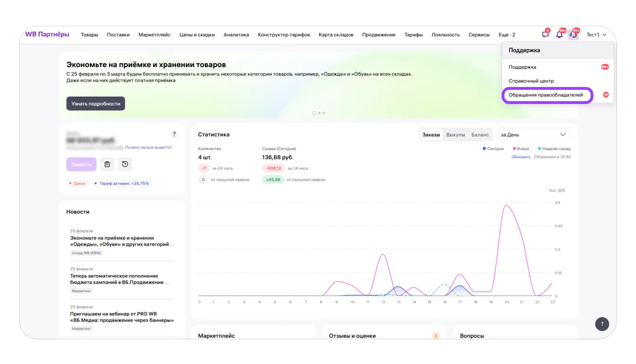Select the second banner carousel dot
636x364 pixels.
pos(319,113)
